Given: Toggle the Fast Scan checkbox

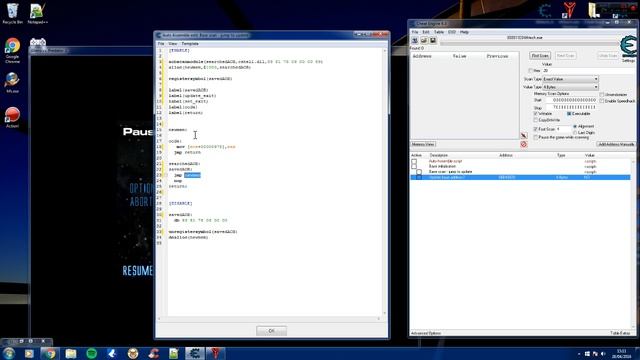Looking at the screenshot, I should tap(536, 129).
